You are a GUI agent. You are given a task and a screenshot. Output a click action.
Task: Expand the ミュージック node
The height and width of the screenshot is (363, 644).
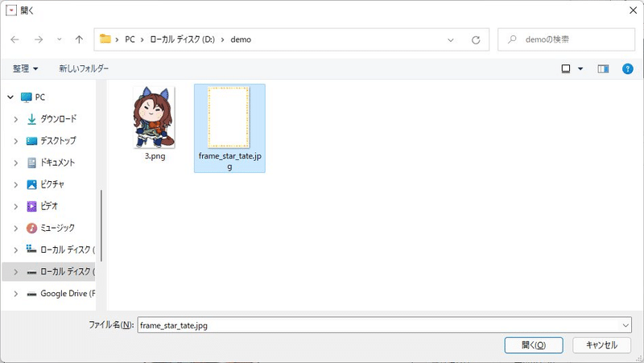tap(15, 229)
